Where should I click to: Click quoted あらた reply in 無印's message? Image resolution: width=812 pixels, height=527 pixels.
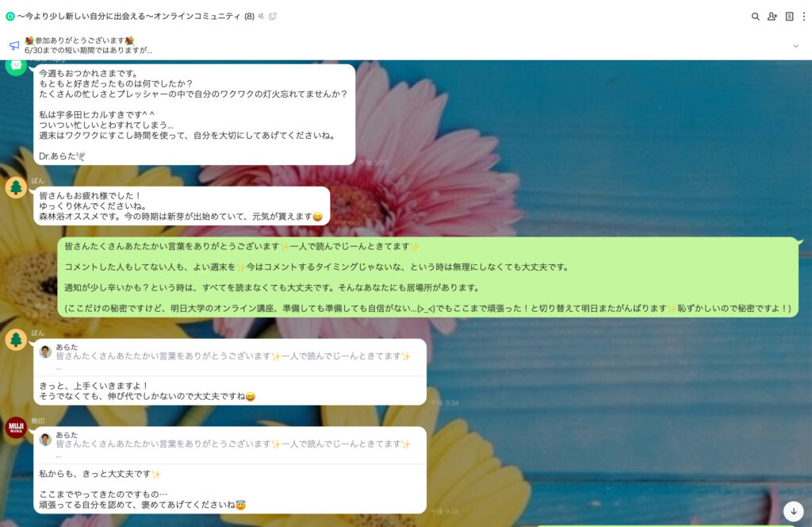tap(230, 445)
